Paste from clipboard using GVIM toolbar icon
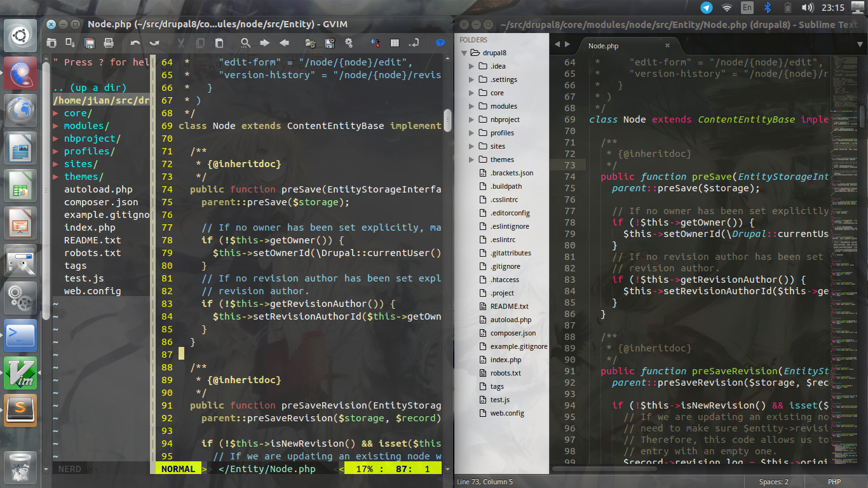The height and width of the screenshot is (488, 868). tap(219, 43)
